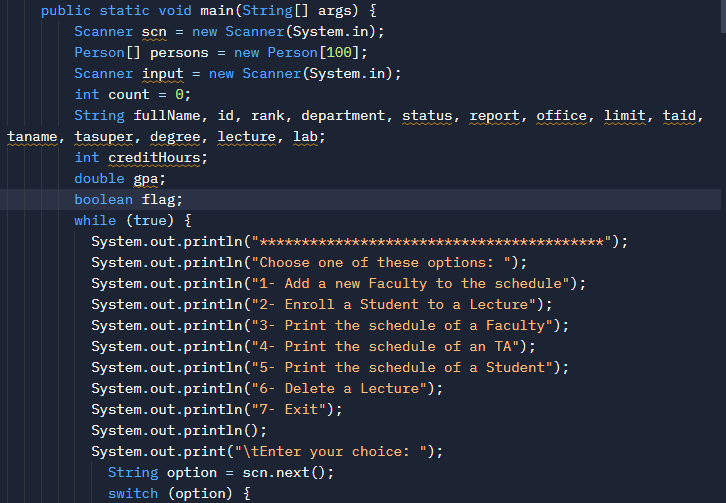Click the number 100 in Person array
The height and width of the screenshot is (503, 726).
point(339,52)
